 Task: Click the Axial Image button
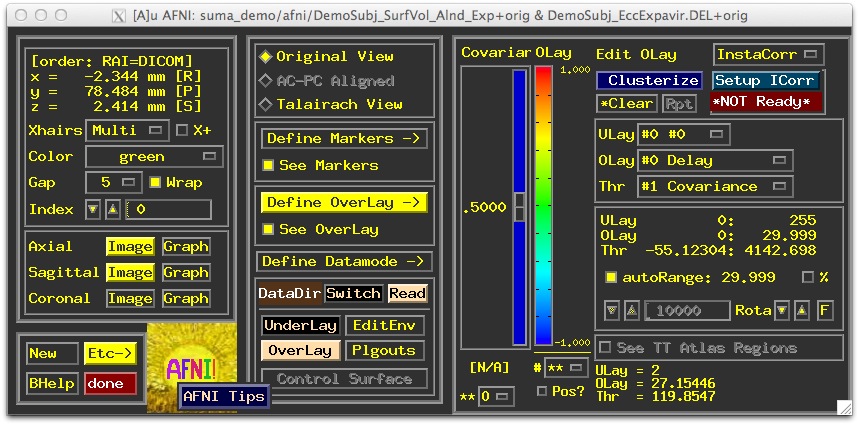130,247
